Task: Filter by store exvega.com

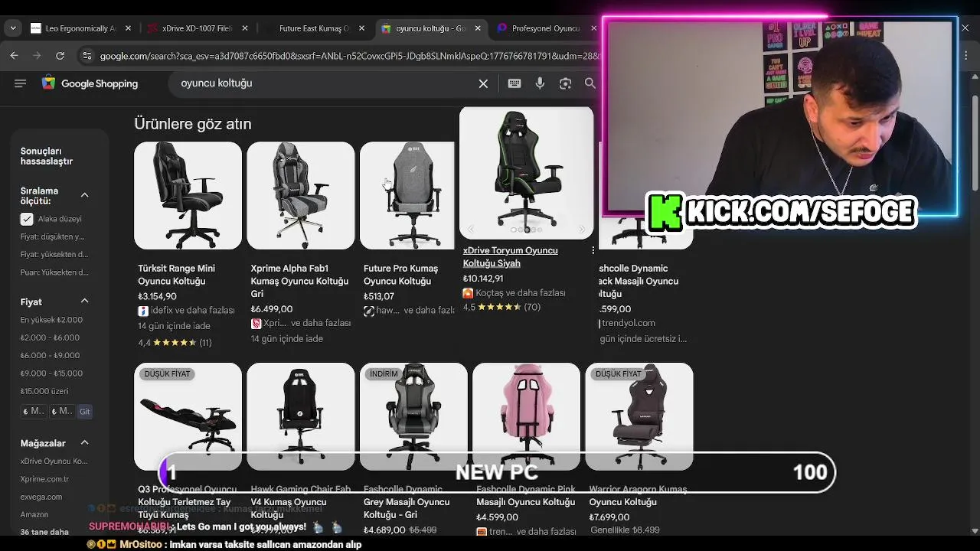Action: (x=41, y=497)
